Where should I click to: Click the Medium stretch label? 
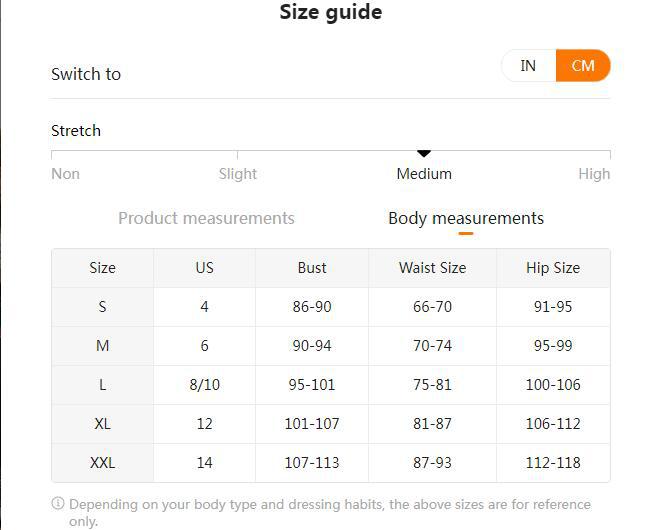tap(424, 174)
